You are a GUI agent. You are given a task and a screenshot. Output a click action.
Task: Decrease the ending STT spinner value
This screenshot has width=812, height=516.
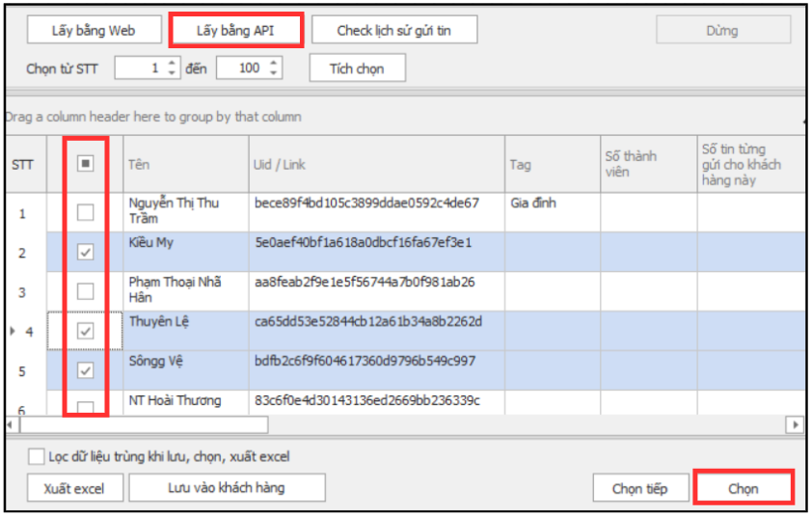click(274, 73)
